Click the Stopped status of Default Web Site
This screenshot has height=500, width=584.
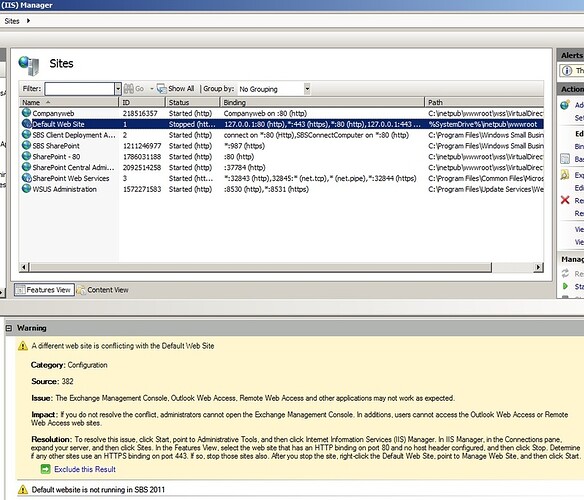[x=192, y=124]
